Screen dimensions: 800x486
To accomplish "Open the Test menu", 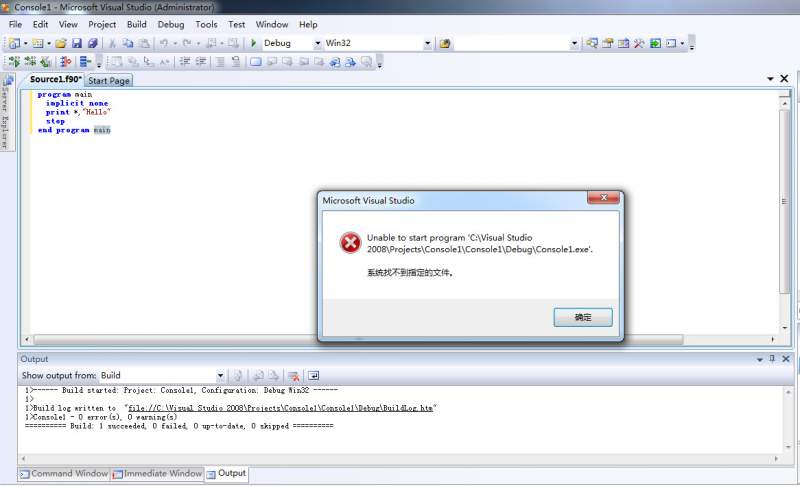I will pos(236,24).
